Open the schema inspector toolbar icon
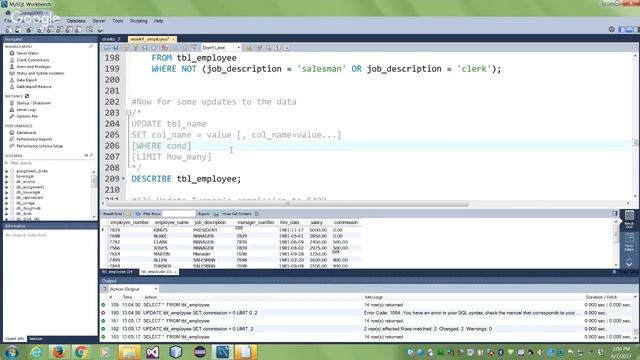 [x=29, y=30]
